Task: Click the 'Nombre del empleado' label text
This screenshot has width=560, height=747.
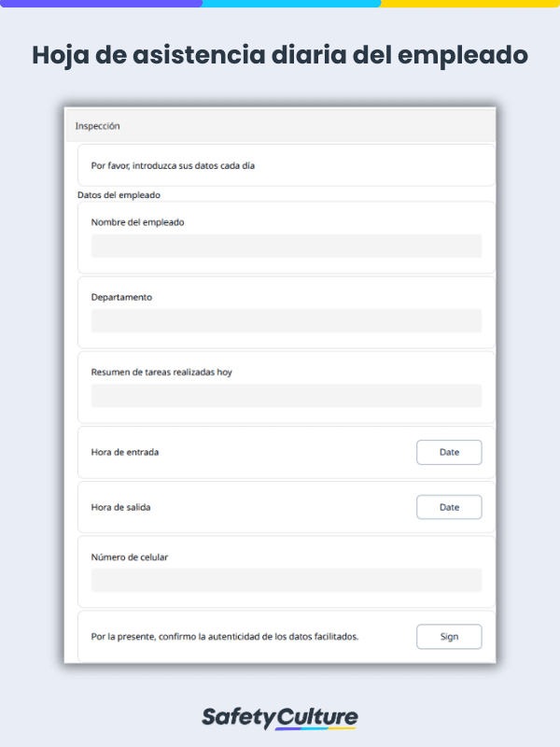Action: (x=137, y=222)
